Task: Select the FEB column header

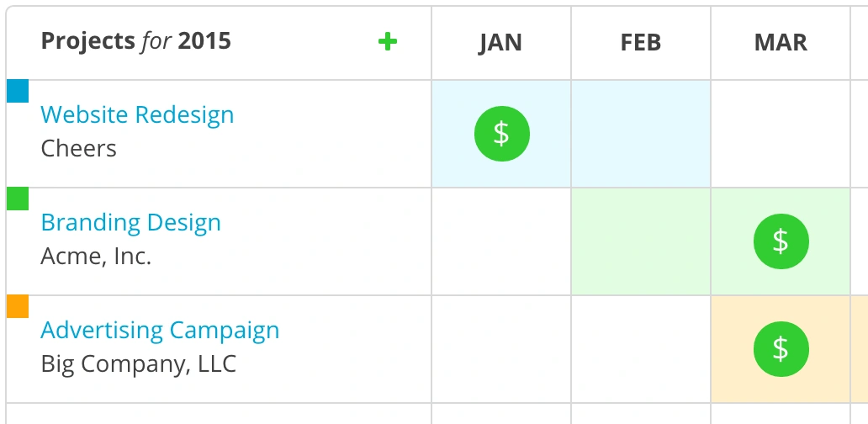Action: 640,43
